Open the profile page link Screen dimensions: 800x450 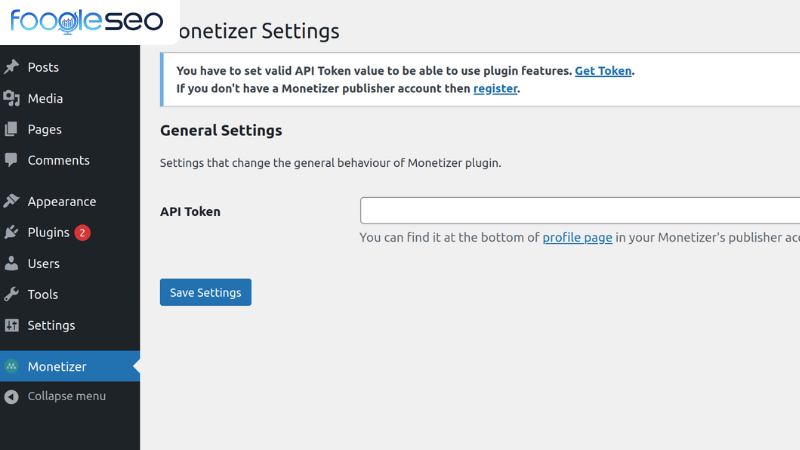pyautogui.click(x=577, y=237)
